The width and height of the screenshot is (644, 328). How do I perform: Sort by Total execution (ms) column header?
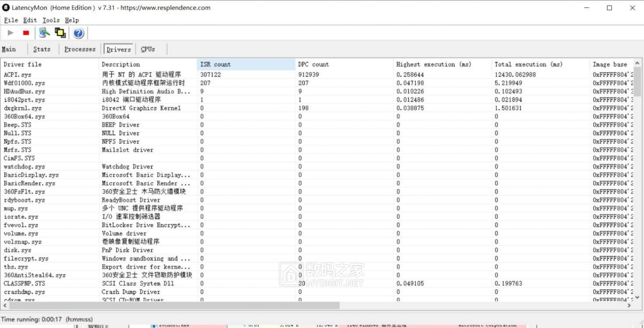pos(541,65)
